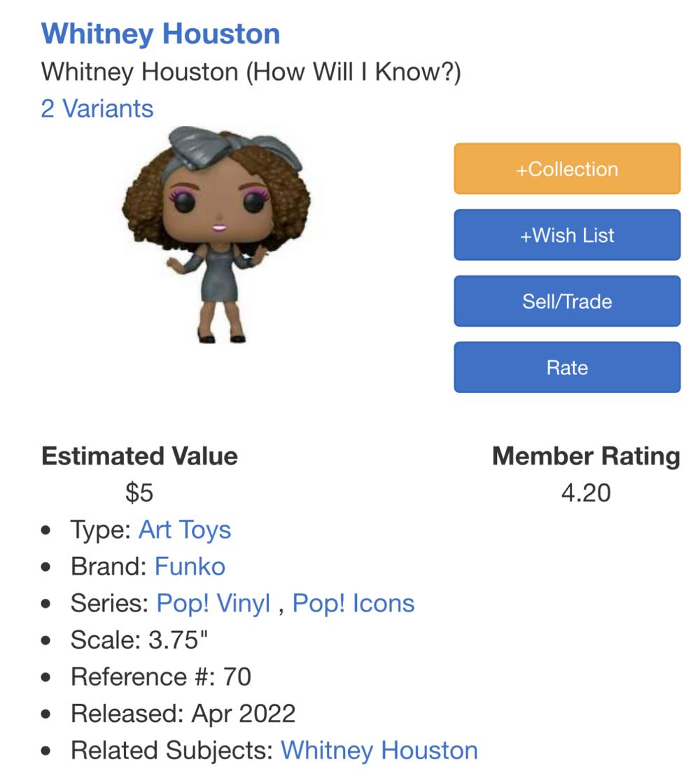Image resolution: width=700 pixels, height=778 pixels.
Task: Click the Series list row
Action: tap(241, 602)
